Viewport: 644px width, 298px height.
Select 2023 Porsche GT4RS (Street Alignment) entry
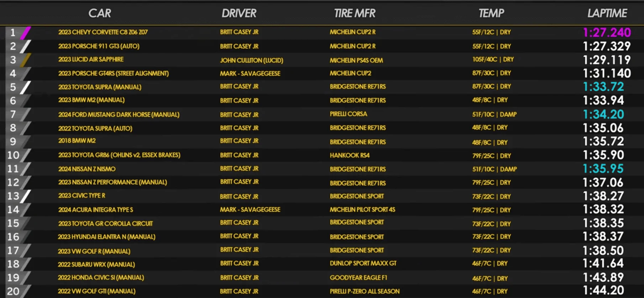[113, 73]
